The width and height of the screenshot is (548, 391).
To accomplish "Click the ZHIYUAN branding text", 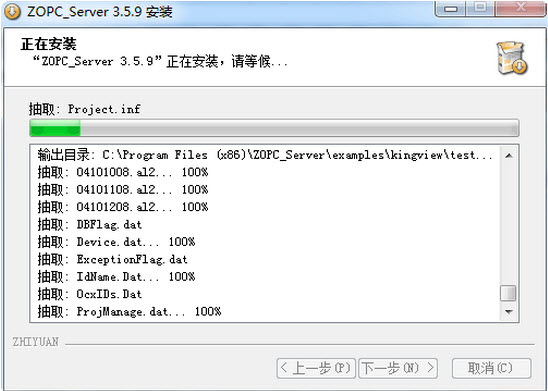I will tap(36, 342).
